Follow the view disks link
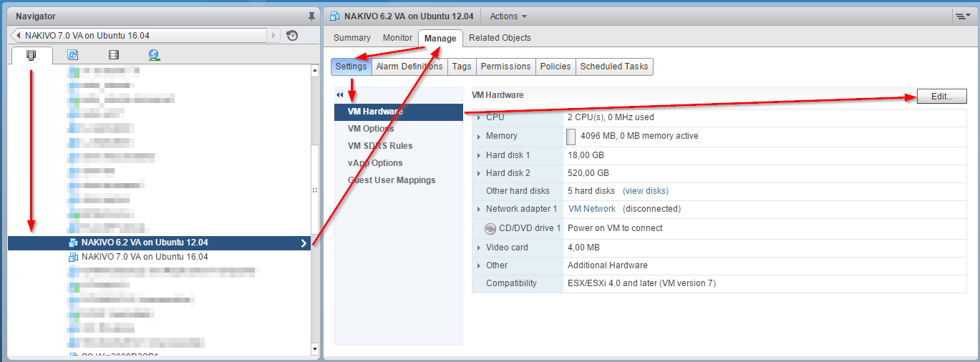Viewport: 980px width, 362px height. 646,191
